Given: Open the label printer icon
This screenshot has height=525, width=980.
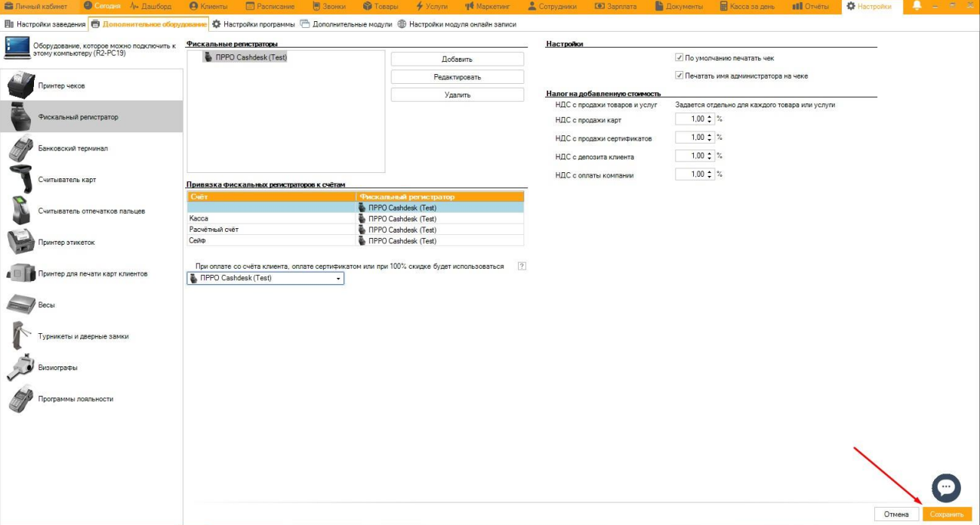Looking at the screenshot, I should tap(21, 242).
